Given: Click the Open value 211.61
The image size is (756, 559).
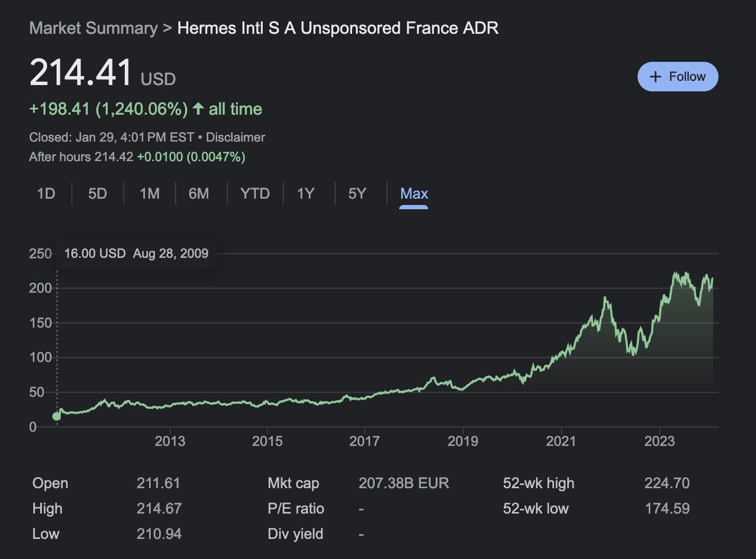Looking at the screenshot, I should (158, 483).
